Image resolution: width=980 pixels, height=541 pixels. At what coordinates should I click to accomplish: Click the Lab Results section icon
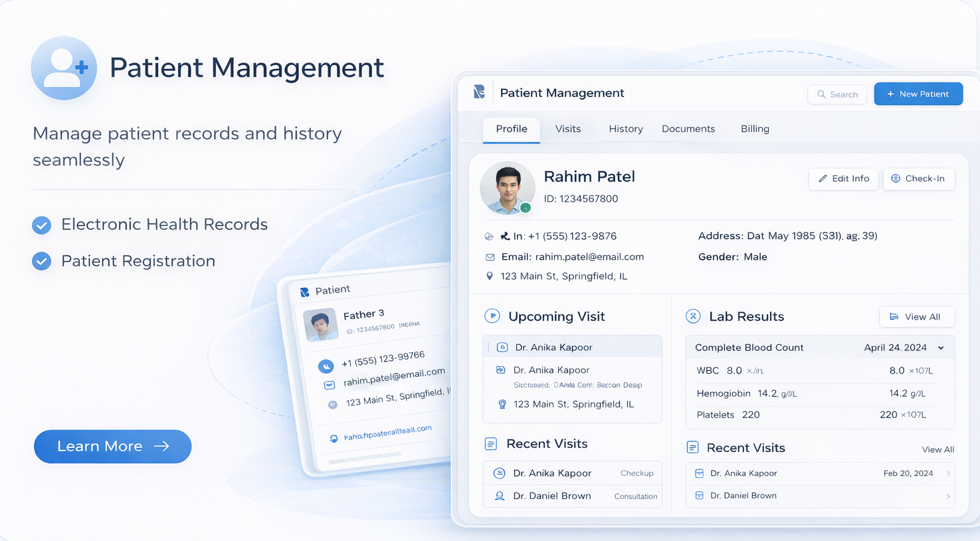(693, 316)
